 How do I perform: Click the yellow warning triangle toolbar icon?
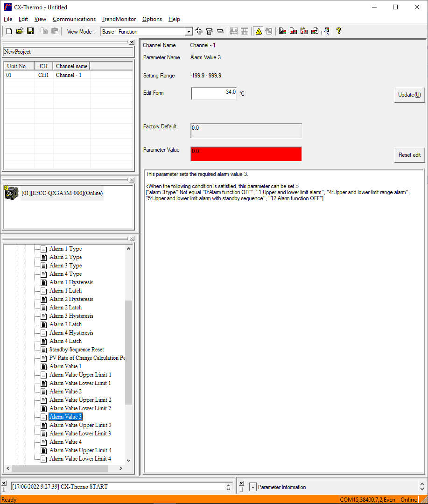pyautogui.click(x=259, y=31)
